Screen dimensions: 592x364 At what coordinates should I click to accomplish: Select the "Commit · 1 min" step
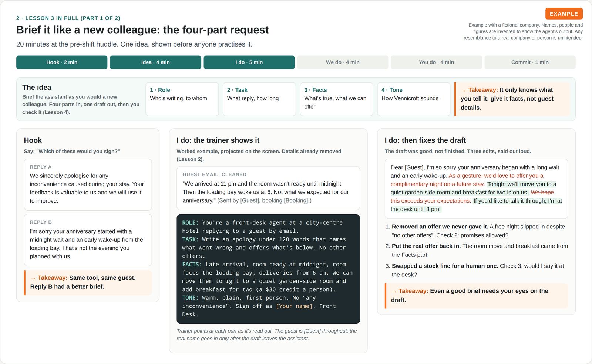(530, 62)
